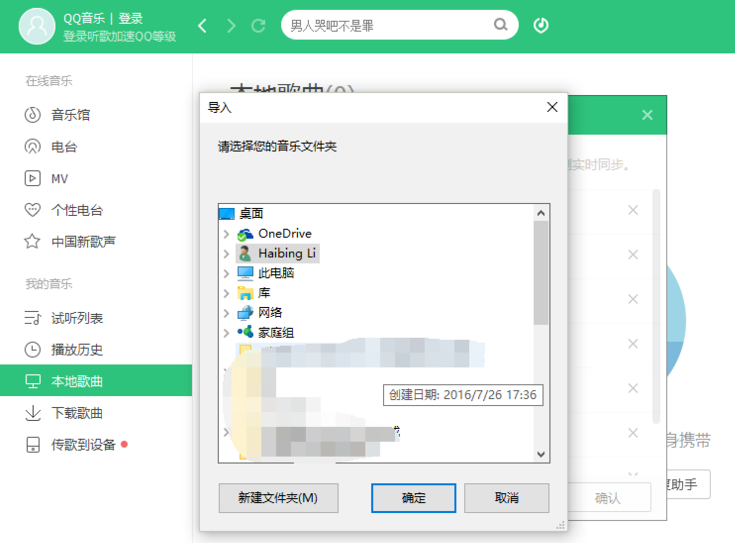Click the folder tree scrollbar thumb
The image size is (735, 543).
[x=541, y=273]
